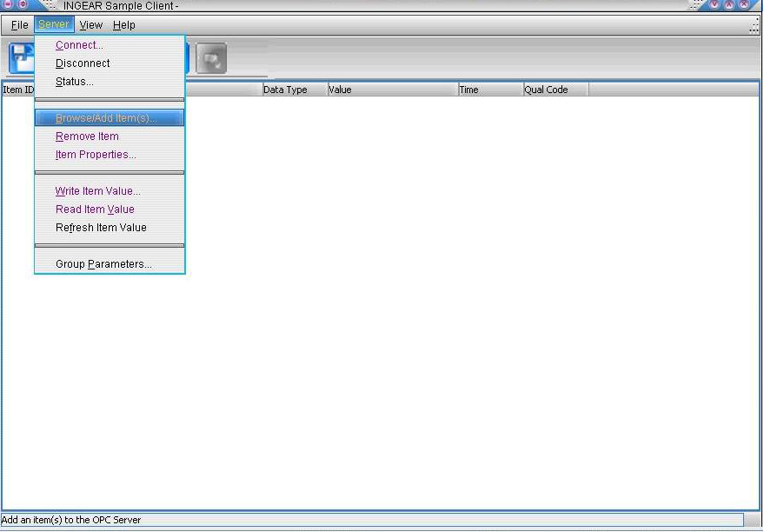Click the Item ID column header

18,90
